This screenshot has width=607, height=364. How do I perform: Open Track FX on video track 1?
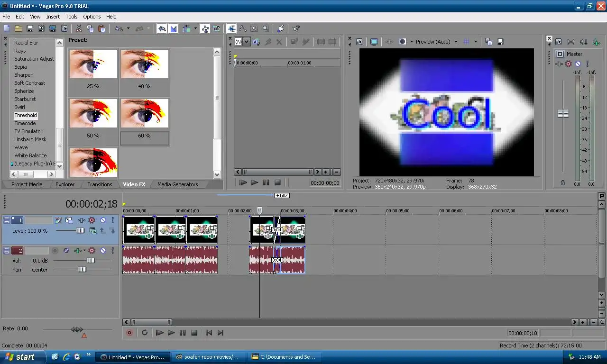[82, 220]
